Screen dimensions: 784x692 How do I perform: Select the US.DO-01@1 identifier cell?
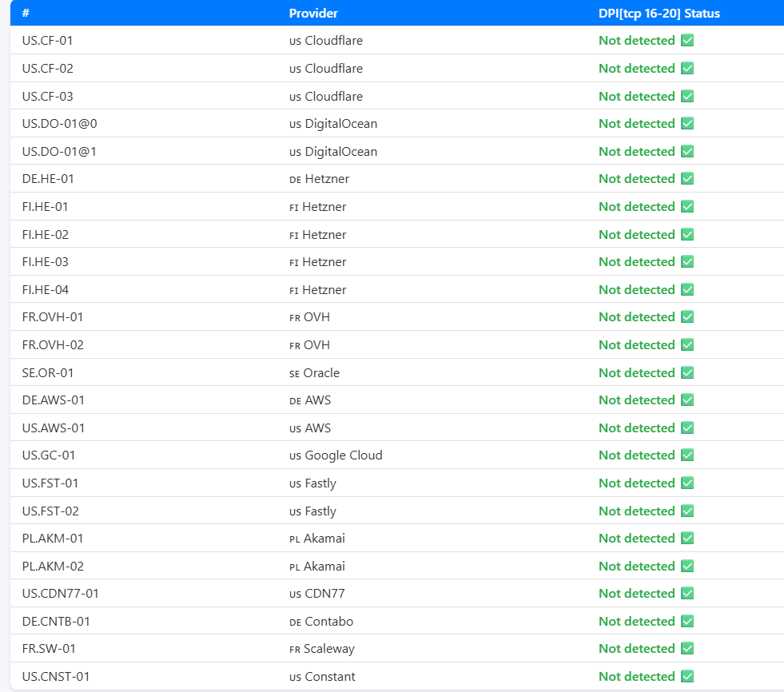(x=59, y=152)
